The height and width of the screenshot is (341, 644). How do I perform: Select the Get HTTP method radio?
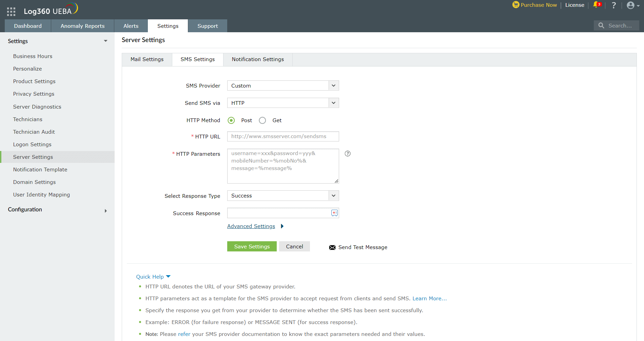(x=262, y=120)
